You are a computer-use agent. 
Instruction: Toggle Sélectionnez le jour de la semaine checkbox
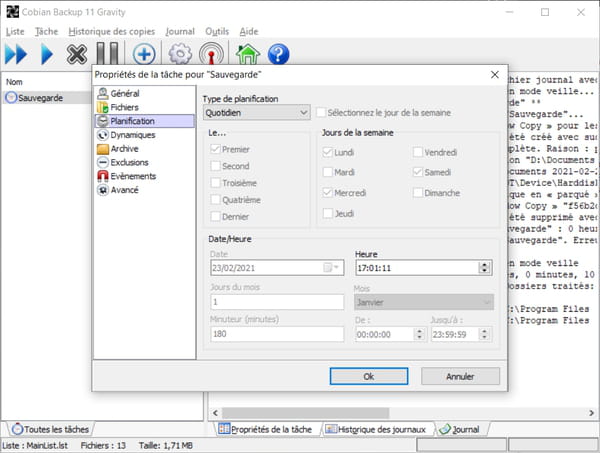point(321,112)
